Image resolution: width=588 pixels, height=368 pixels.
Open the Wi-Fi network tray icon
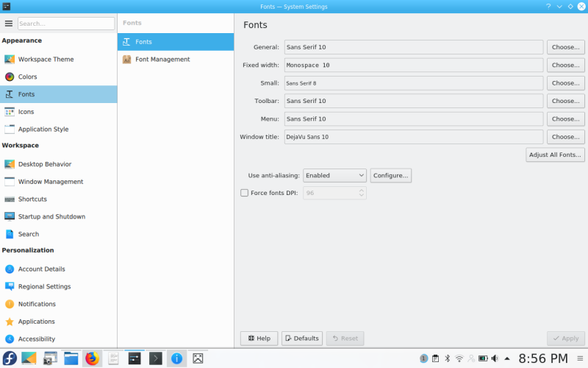pos(459,358)
